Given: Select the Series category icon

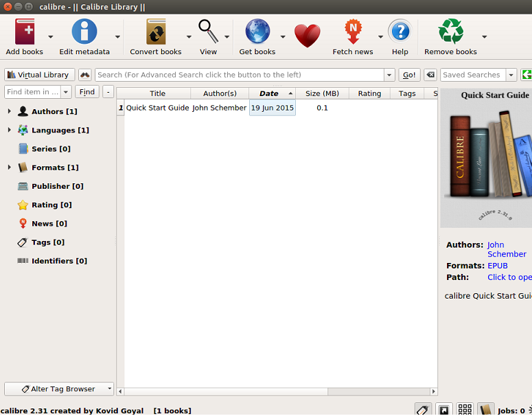Looking at the screenshot, I should (x=23, y=149).
